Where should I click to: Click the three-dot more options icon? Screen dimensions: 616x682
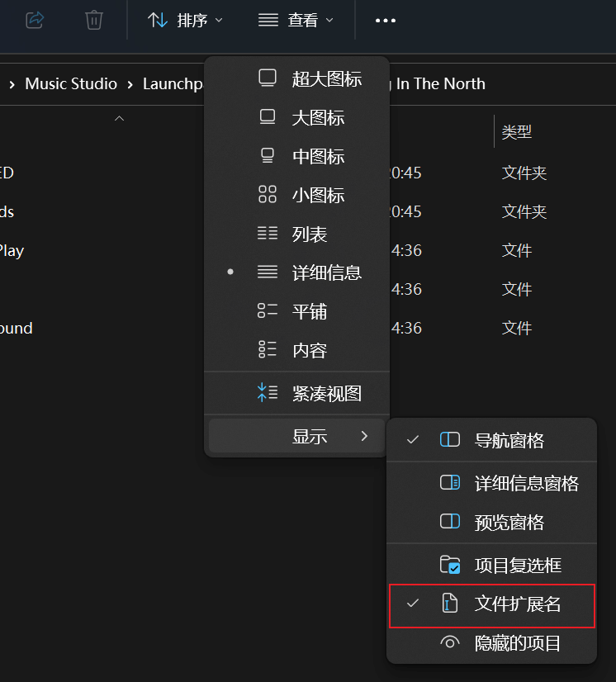[x=386, y=21]
